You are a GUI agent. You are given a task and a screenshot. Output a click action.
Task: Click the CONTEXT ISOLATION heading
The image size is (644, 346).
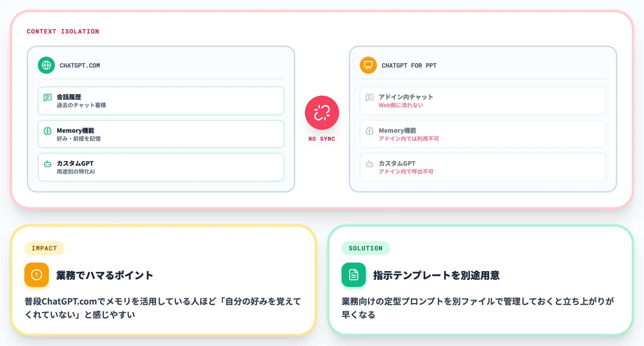63,31
